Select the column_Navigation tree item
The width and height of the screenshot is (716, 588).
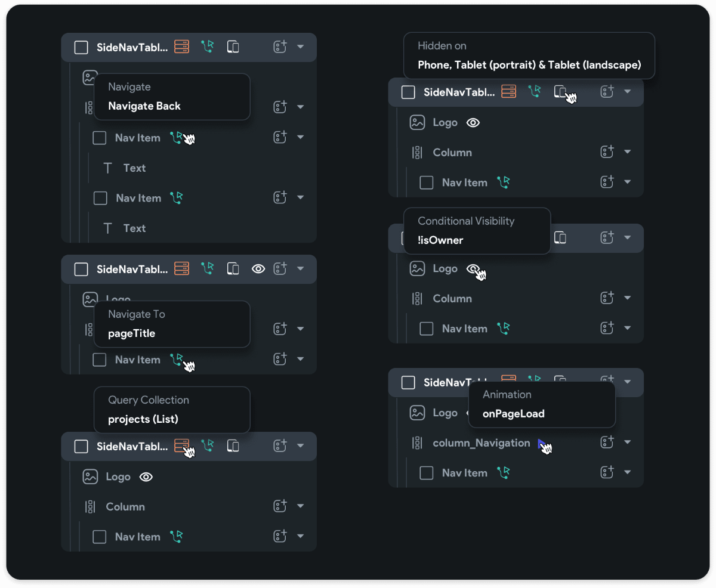pyautogui.click(x=481, y=443)
